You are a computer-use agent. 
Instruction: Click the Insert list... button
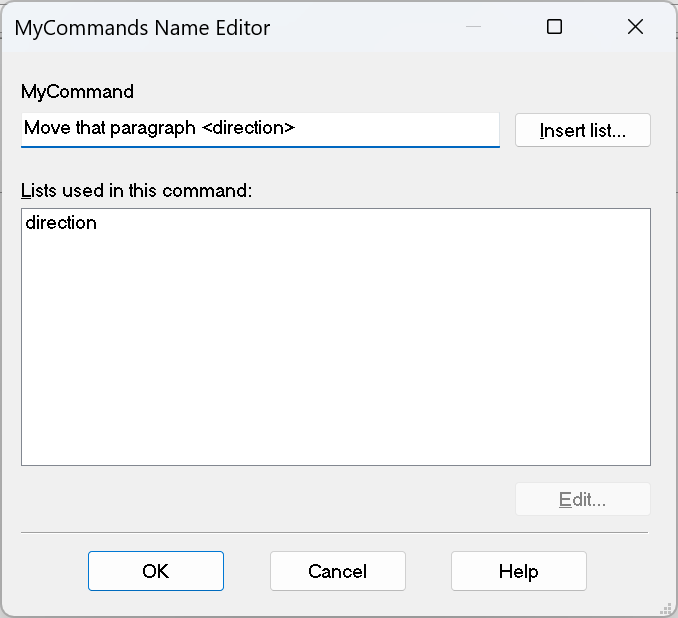tap(582, 130)
